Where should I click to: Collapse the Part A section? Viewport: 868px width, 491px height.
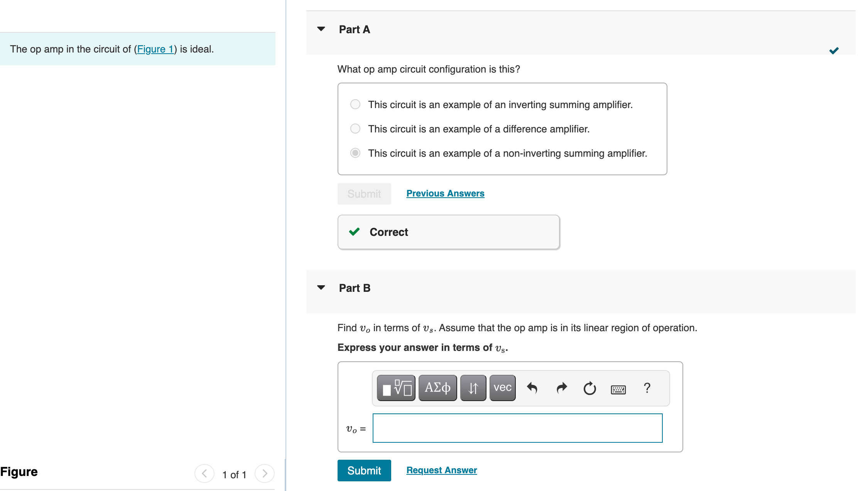tap(321, 29)
